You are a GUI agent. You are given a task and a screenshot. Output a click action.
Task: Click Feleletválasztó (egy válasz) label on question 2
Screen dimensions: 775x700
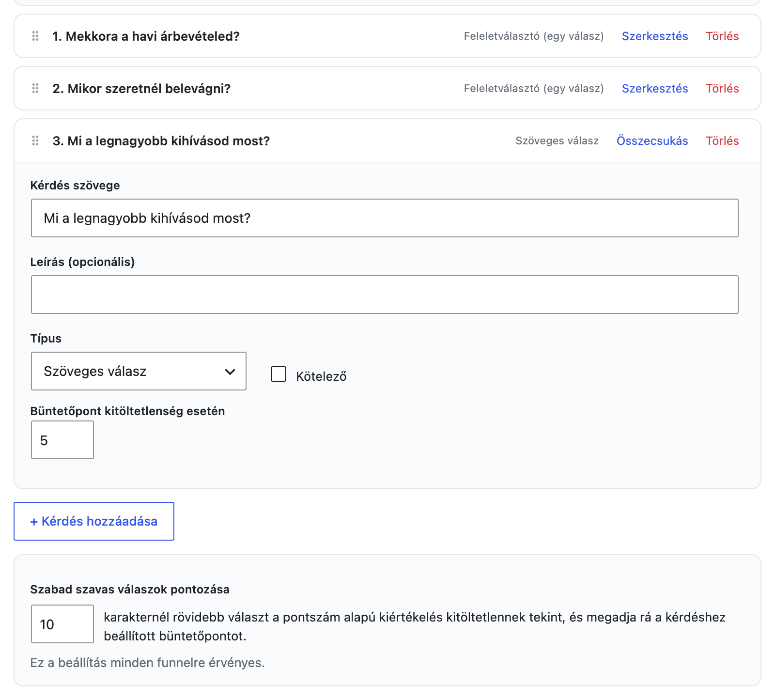point(534,89)
